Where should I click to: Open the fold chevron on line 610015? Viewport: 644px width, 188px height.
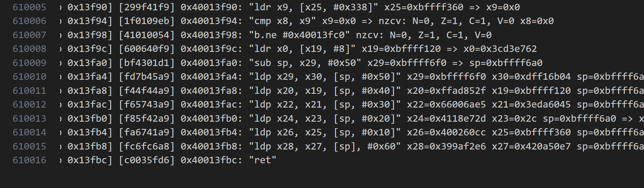click(60, 146)
